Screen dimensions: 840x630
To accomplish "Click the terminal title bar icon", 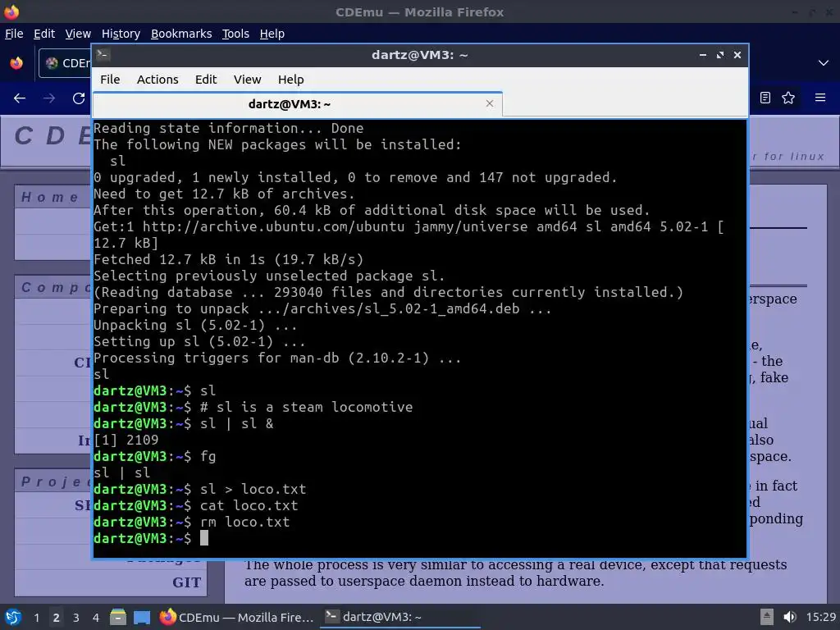I will point(103,55).
